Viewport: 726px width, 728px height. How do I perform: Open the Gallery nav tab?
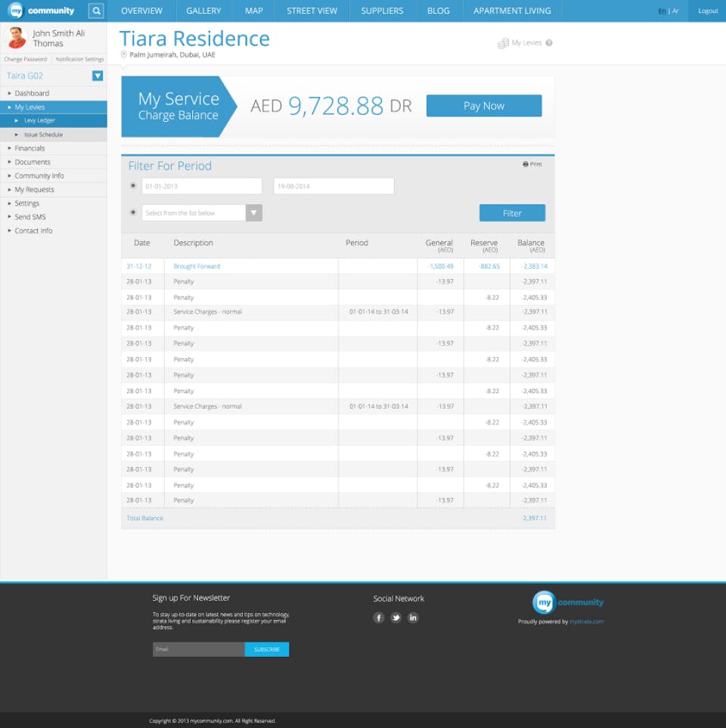203,11
